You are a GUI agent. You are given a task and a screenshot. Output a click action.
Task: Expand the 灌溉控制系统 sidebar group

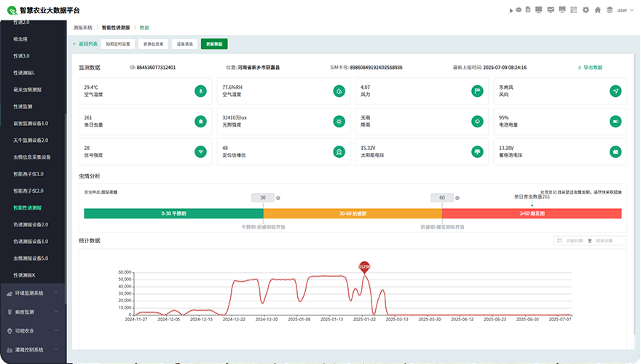(33, 349)
